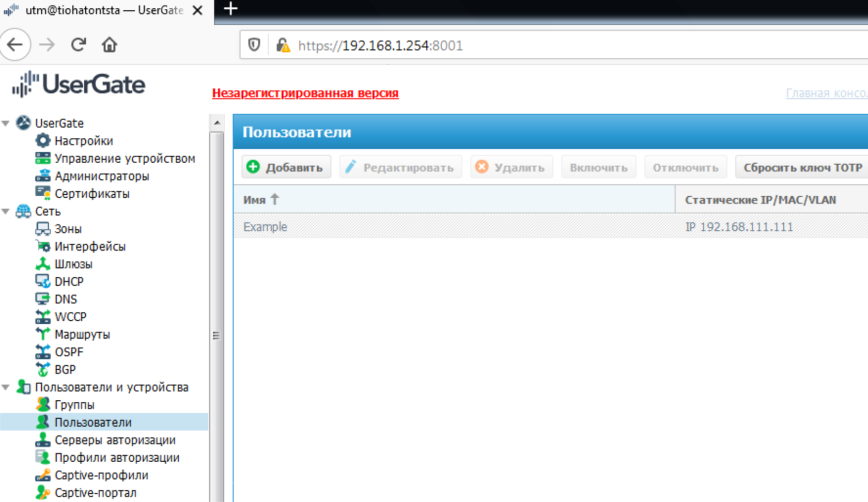Click the UserGate logo
Viewport: 868px width, 502px height.
coord(79,84)
